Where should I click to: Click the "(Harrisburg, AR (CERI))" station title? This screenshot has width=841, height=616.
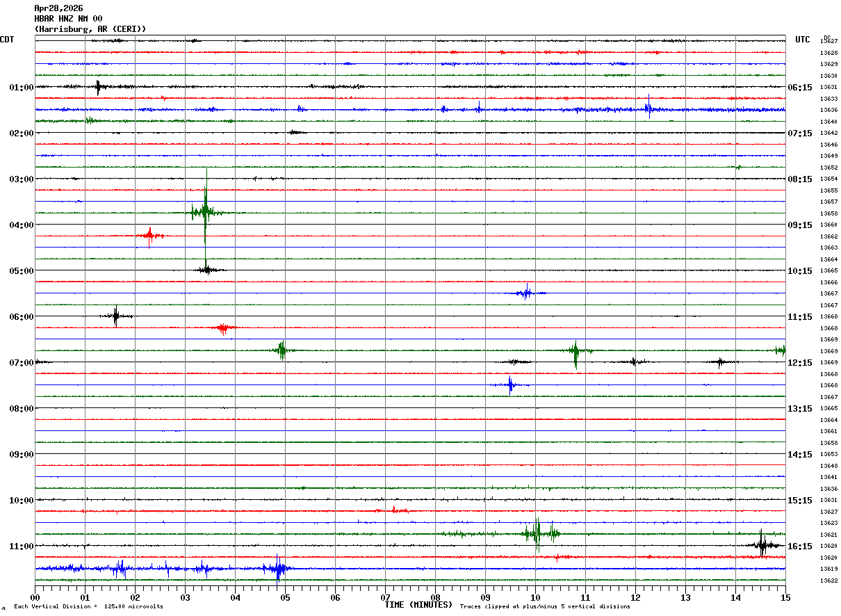click(x=90, y=29)
